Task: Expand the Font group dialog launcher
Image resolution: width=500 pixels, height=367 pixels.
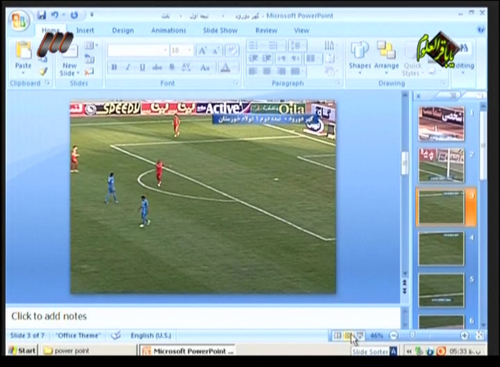Action: (236, 83)
